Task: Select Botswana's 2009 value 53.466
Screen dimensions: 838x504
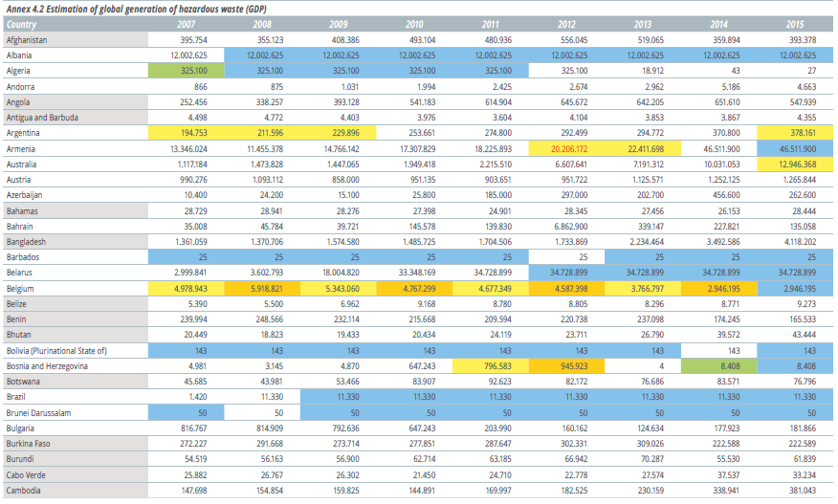Action: 347,382
